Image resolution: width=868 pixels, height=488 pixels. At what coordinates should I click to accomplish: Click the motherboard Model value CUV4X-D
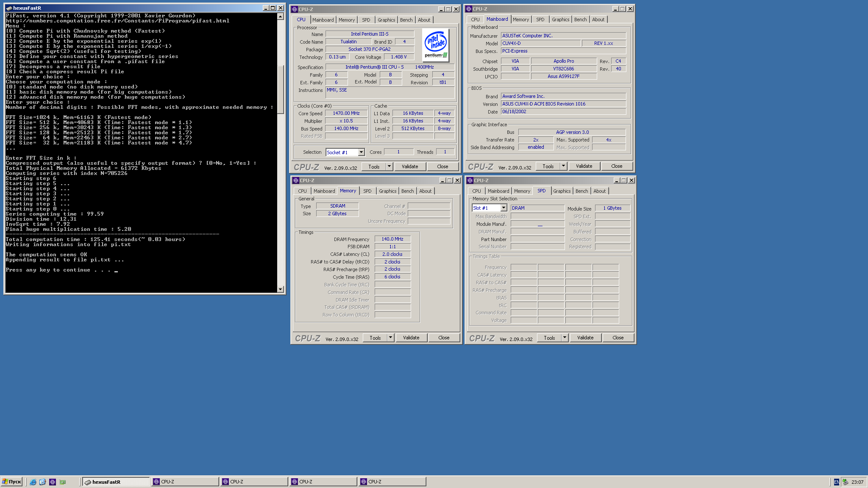[540, 43]
